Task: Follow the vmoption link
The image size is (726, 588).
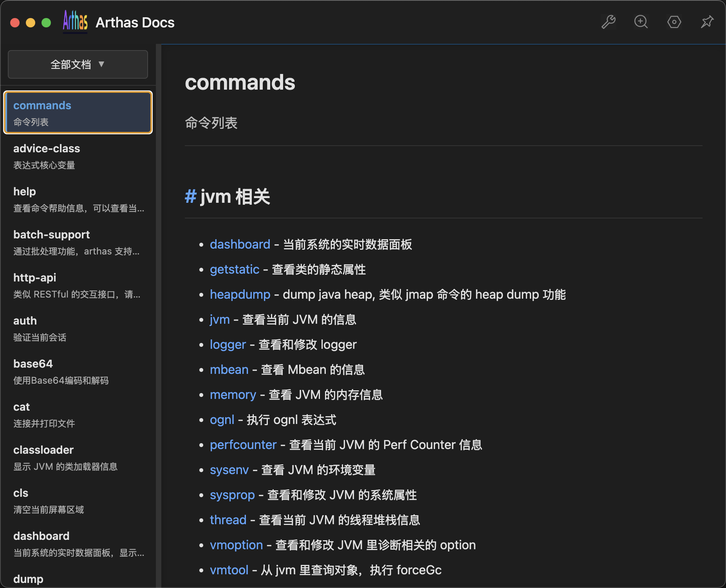Action: 236,545
